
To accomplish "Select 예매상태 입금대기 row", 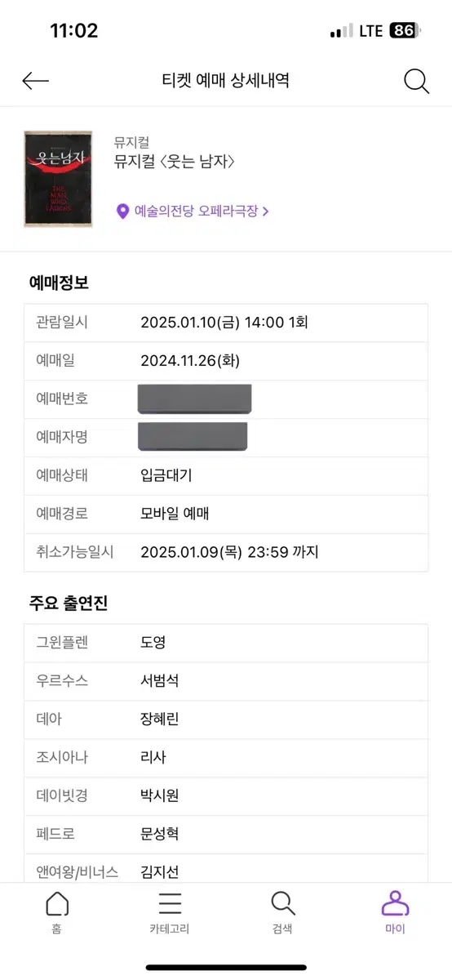I will (226, 475).
